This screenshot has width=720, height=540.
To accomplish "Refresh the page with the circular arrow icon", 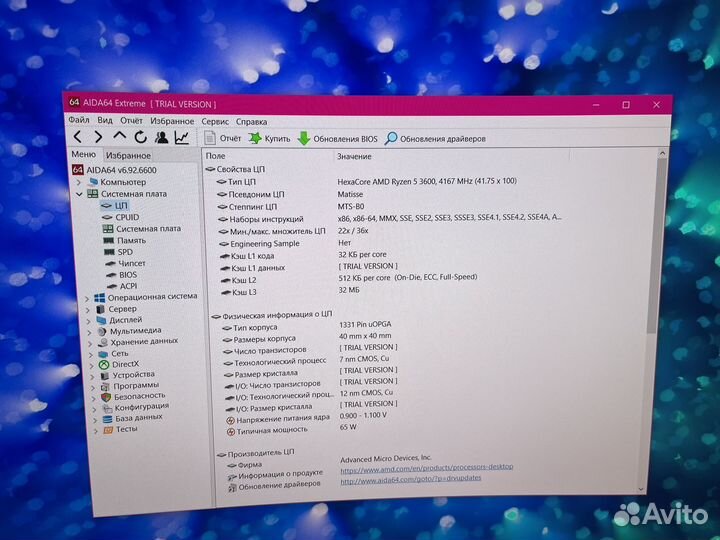I will point(141,137).
